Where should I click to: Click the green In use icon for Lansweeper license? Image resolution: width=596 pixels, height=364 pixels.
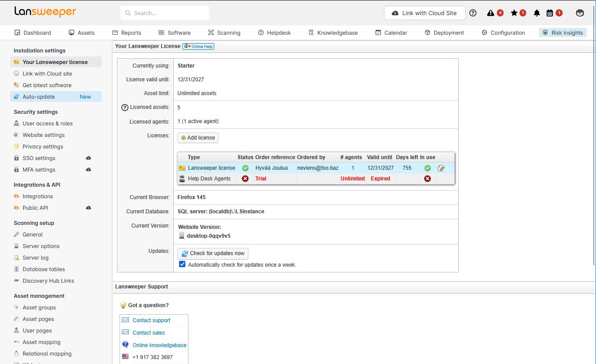pyautogui.click(x=428, y=168)
